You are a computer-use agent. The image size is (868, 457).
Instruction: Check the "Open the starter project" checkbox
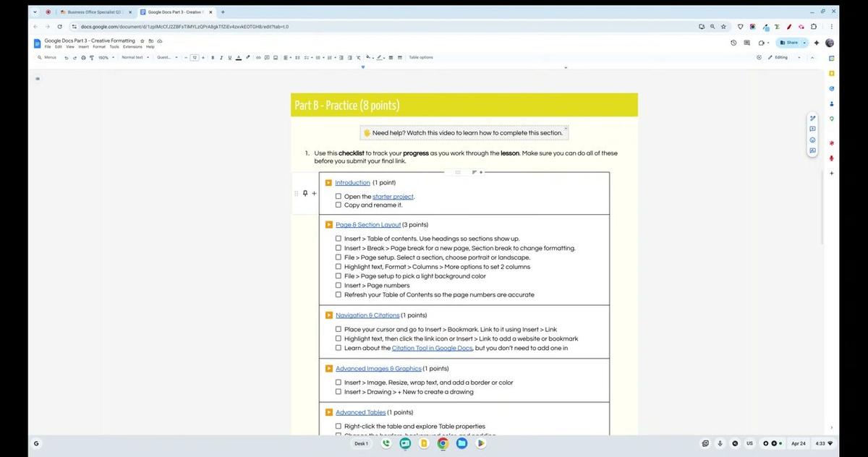tap(339, 196)
